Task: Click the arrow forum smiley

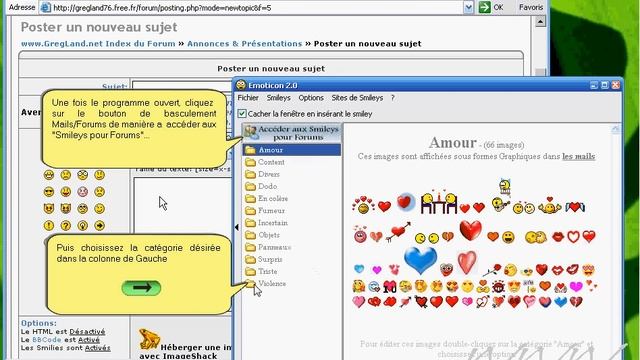Action: [100, 225]
